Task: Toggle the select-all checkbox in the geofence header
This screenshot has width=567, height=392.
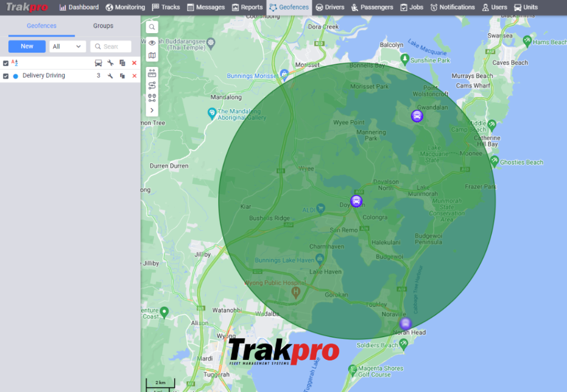Action: coord(6,63)
